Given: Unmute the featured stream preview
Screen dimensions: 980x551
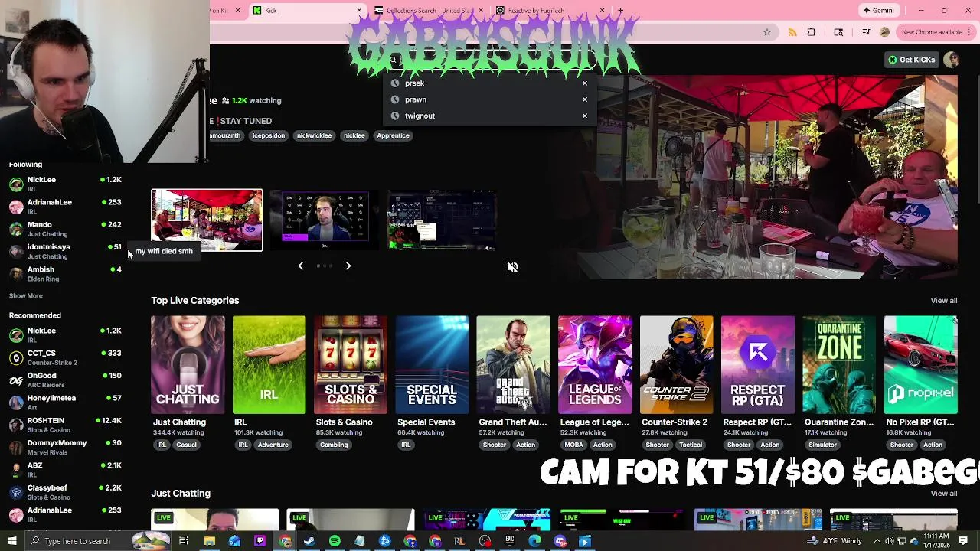Looking at the screenshot, I should click(512, 267).
